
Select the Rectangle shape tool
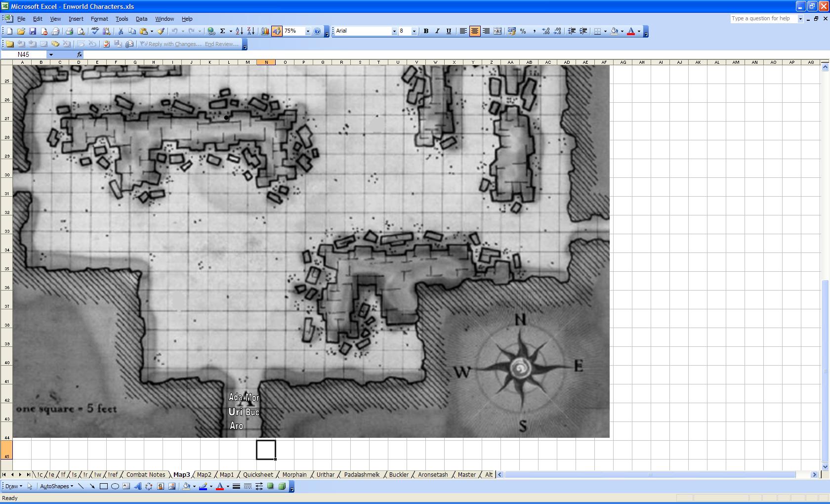[104, 486]
